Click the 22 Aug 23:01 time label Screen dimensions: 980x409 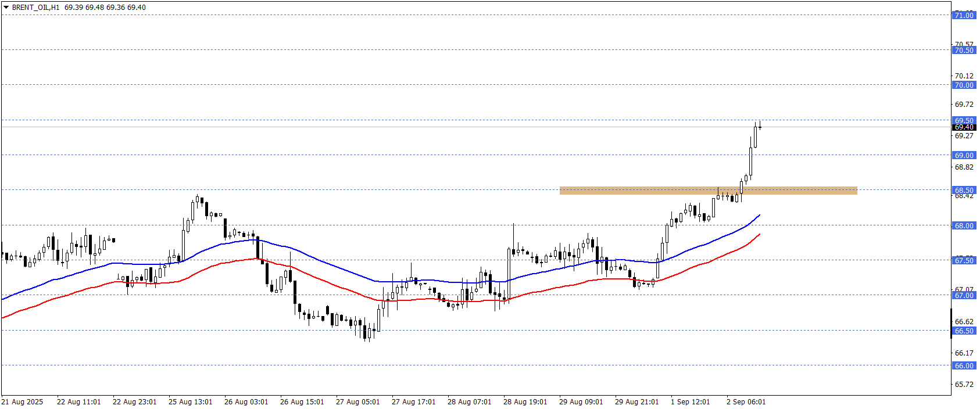[x=134, y=402]
